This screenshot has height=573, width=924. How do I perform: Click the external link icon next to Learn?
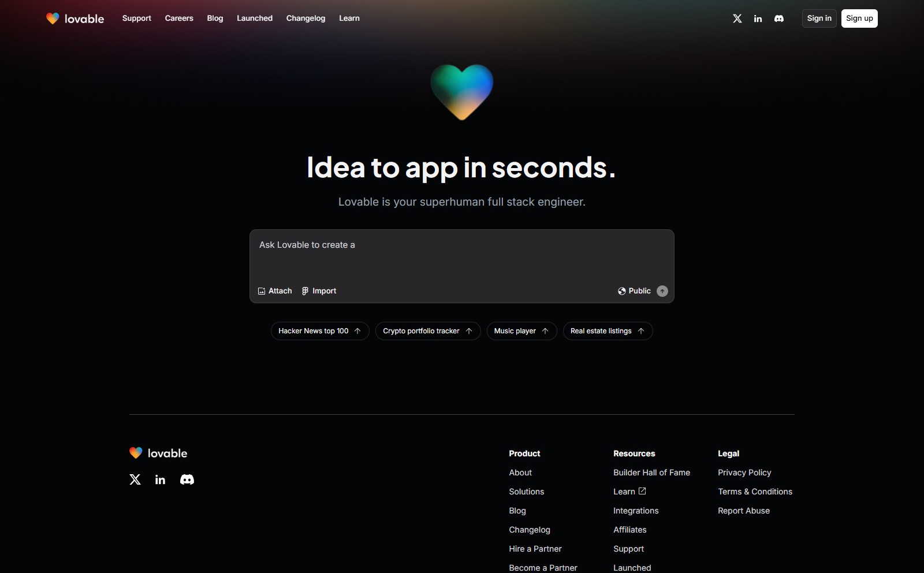(642, 491)
